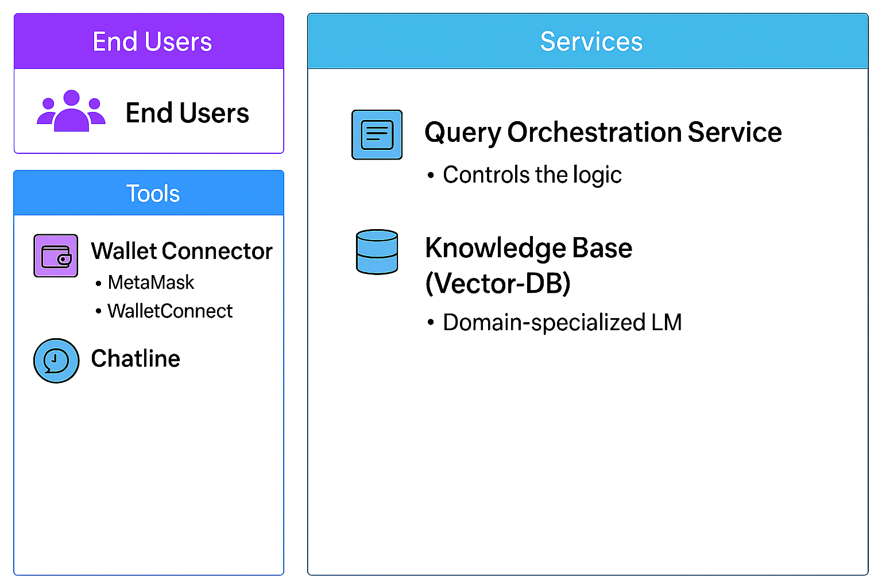
Task: Choose the MetaMask bullet item
Action: (x=150, y=283)
